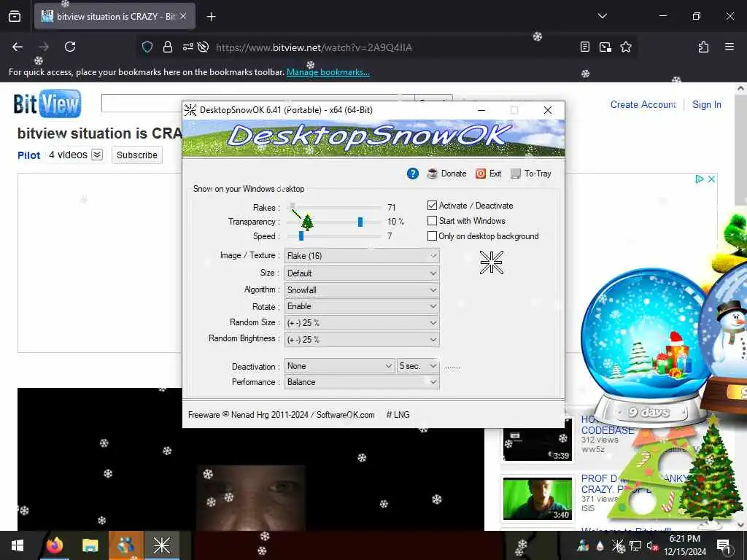Click the Pilot channel link
Image resolution: width=747 pixels, height=560 pixels.
29,155
